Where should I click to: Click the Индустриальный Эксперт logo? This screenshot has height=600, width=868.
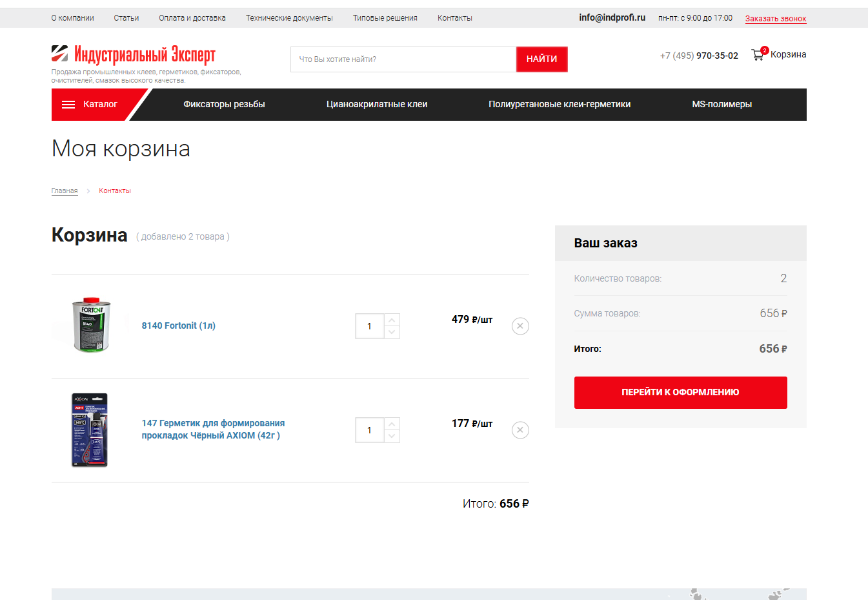tap(134, 54)
